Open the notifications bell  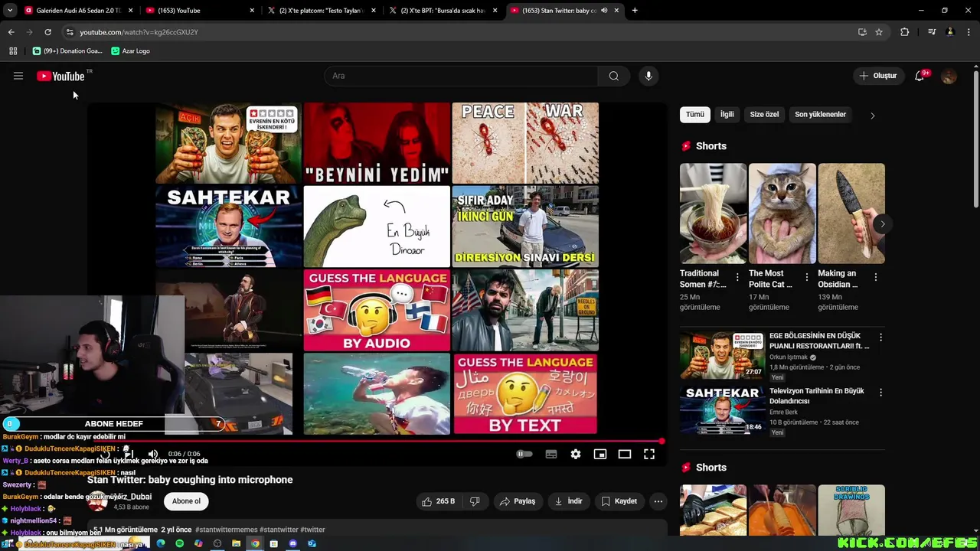pos(920,76)
